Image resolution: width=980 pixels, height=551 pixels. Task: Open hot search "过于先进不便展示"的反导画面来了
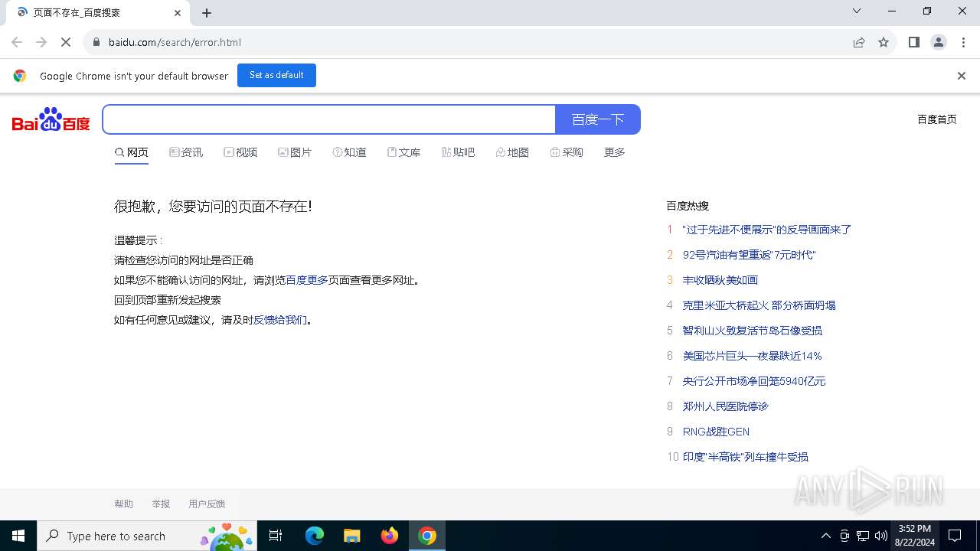pyautogui.click(x=767, y=230)
